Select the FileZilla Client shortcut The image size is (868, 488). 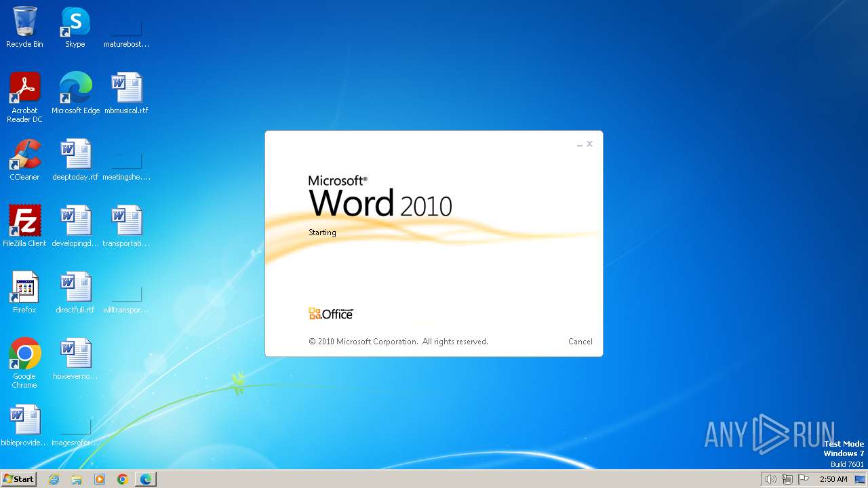pos(24,226)
